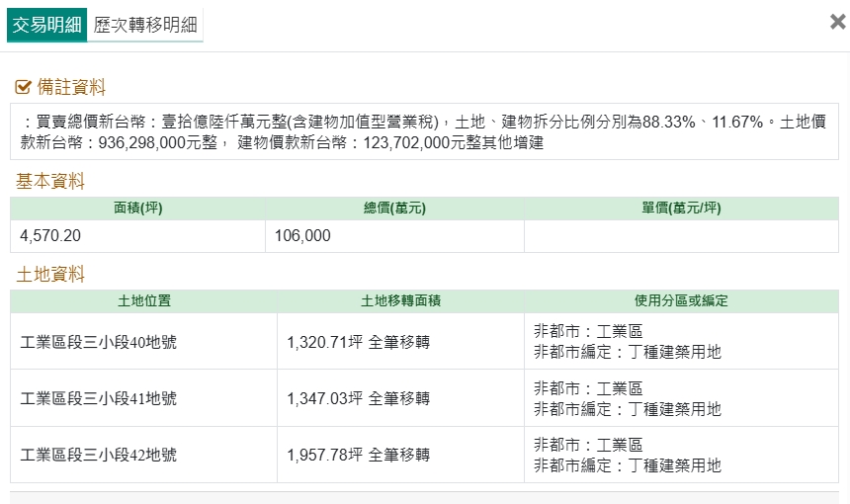The image size is (850, 504).
Task: Click the 土地移轉面積 column header
Action: pyautogui.click(x=400, y=301)
